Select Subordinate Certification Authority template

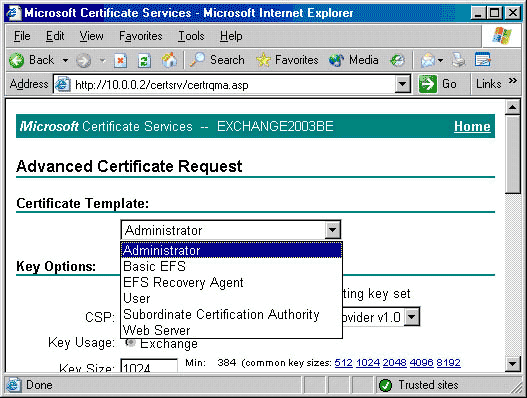pyautogui.click(x=231, y=314)
